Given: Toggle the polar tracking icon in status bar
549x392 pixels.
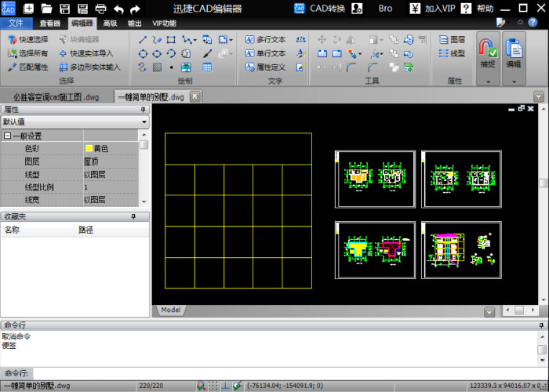Looking at the screenshot, I should [238, 386].
